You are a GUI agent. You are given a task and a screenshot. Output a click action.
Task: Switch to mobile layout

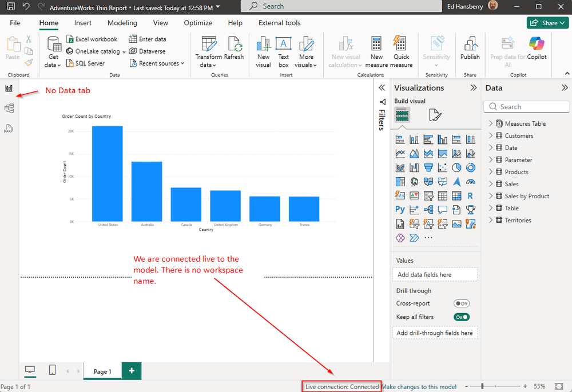point(52,370)
